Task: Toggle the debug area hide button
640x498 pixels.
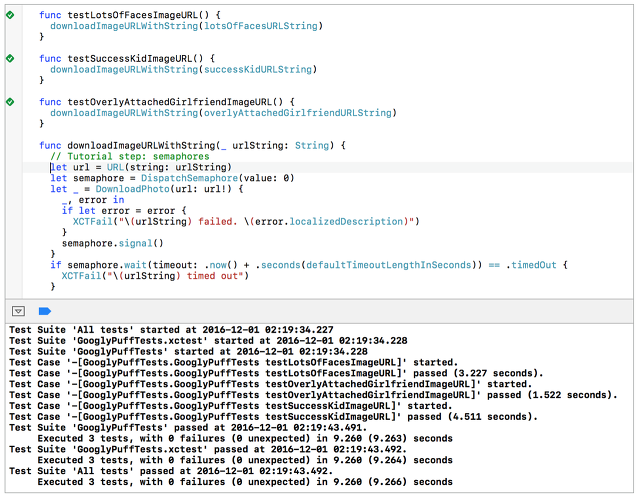Action: point(18,311)
